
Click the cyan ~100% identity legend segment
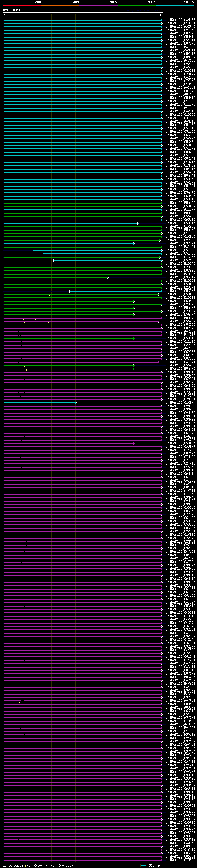click(x=175, y=6)
